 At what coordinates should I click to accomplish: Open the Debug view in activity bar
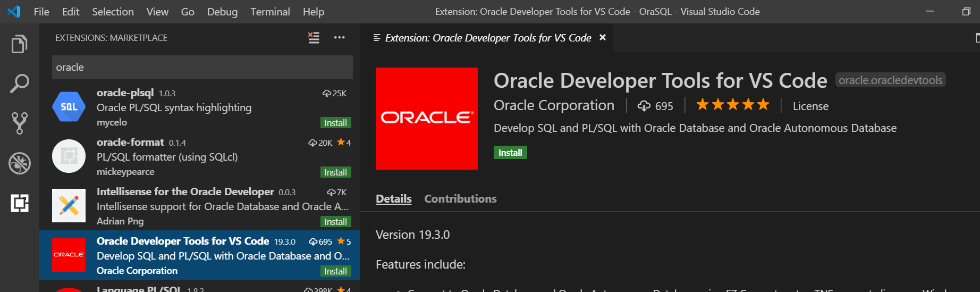20,163
